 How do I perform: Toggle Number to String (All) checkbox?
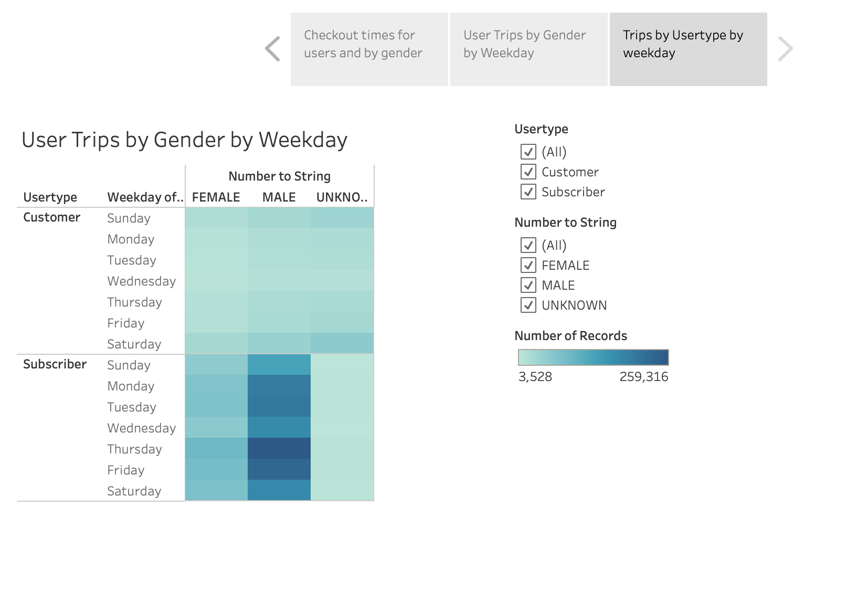point(528,245)
